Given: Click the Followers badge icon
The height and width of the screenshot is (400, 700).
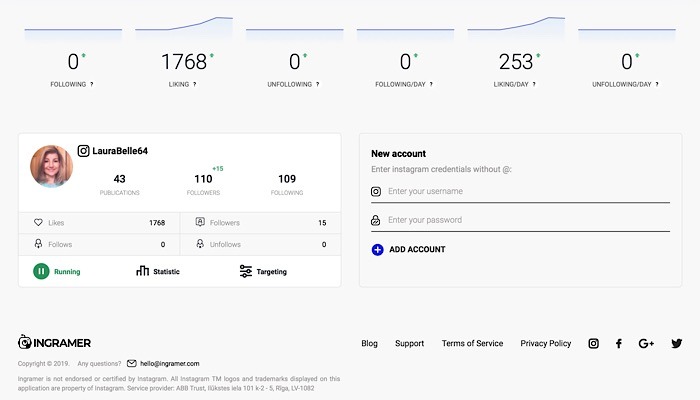Looking at the screenshot, I should [200, 222].
